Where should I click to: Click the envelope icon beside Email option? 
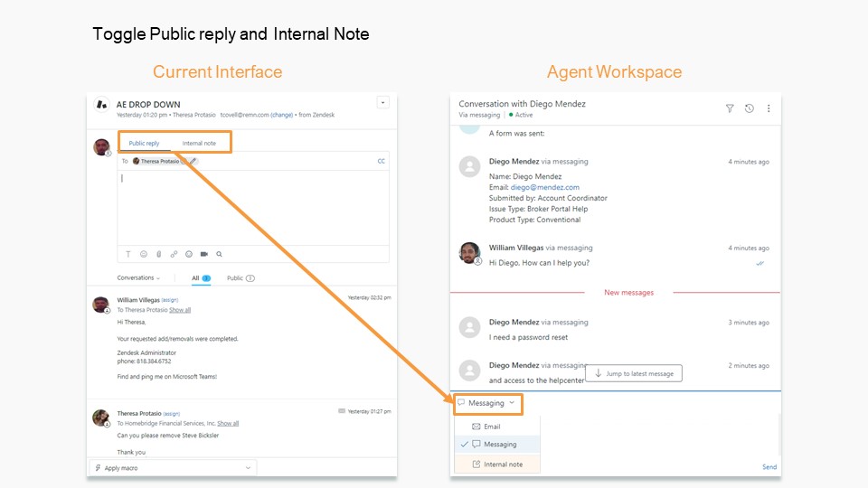point(476,427)
